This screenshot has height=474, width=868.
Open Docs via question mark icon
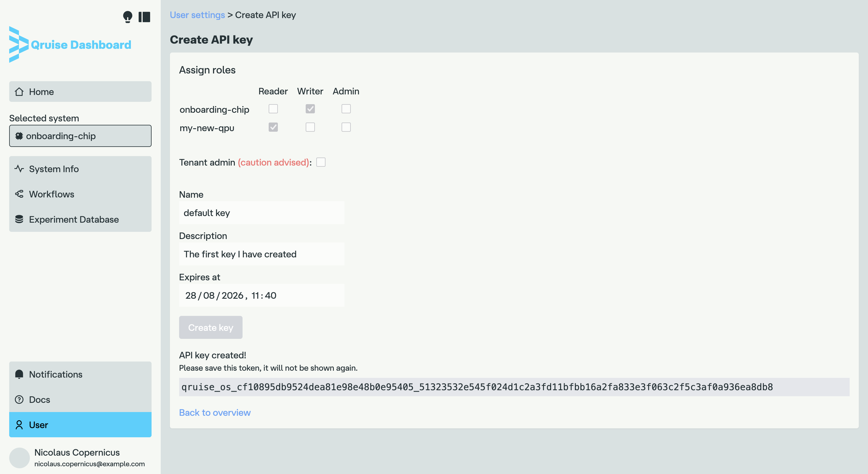point(19,399)
